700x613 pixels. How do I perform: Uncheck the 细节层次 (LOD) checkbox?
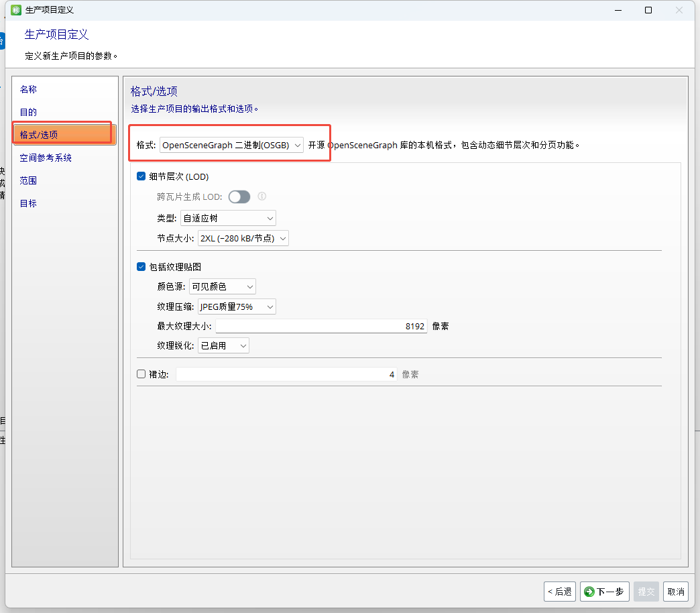(x=141, y=176)
